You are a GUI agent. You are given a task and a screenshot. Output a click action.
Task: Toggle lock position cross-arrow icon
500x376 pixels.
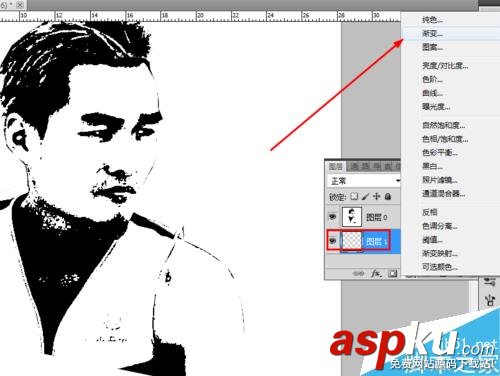pyautogui.click(x=377, y=196)
